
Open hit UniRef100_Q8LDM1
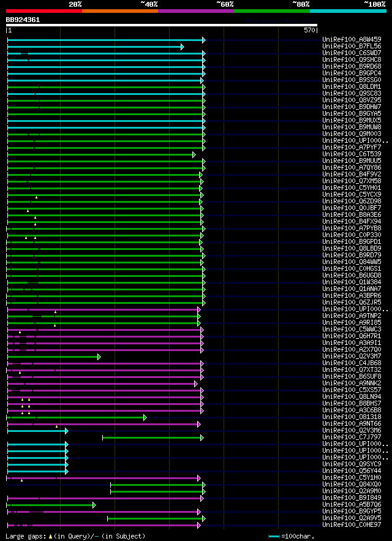[352, 87]
